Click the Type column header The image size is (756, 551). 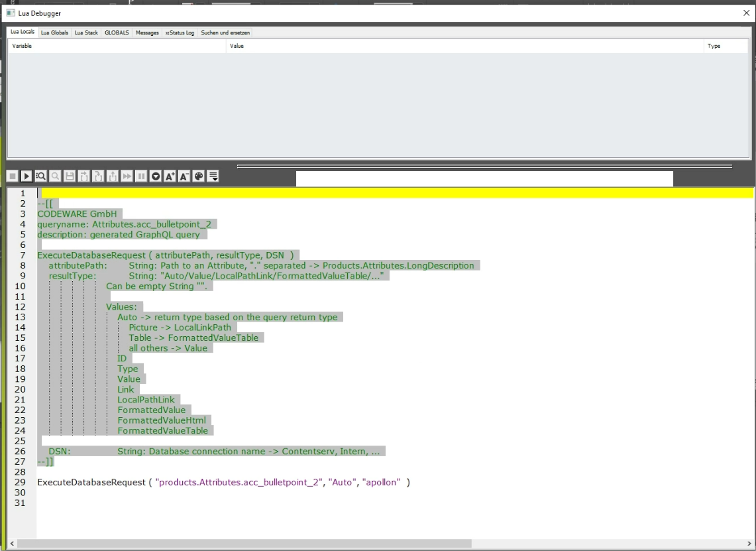click(714, 46)
